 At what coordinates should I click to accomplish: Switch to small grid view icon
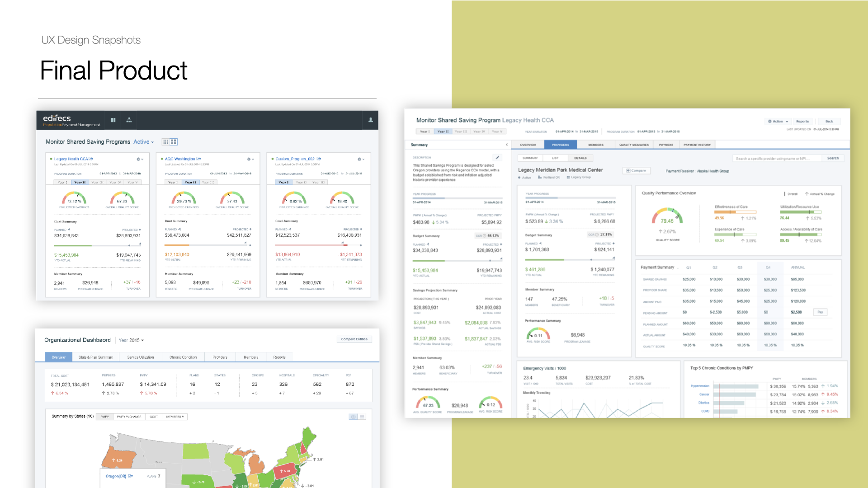click(165, 142)
